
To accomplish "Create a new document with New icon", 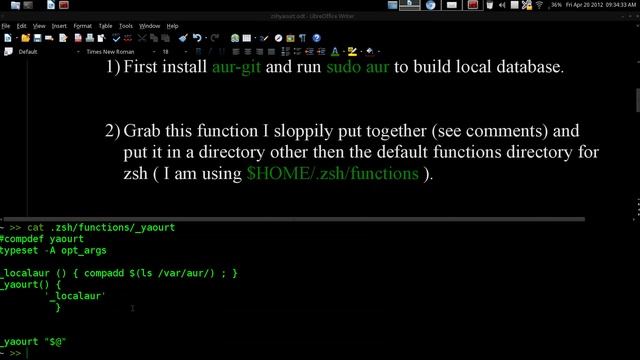I will 8,38.
